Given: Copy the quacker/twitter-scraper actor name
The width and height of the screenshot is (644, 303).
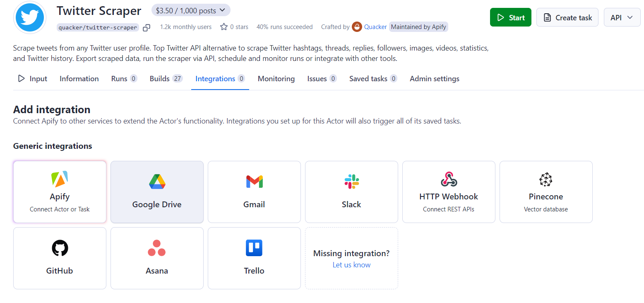Looking at the screenshot, I should (147, 28).
